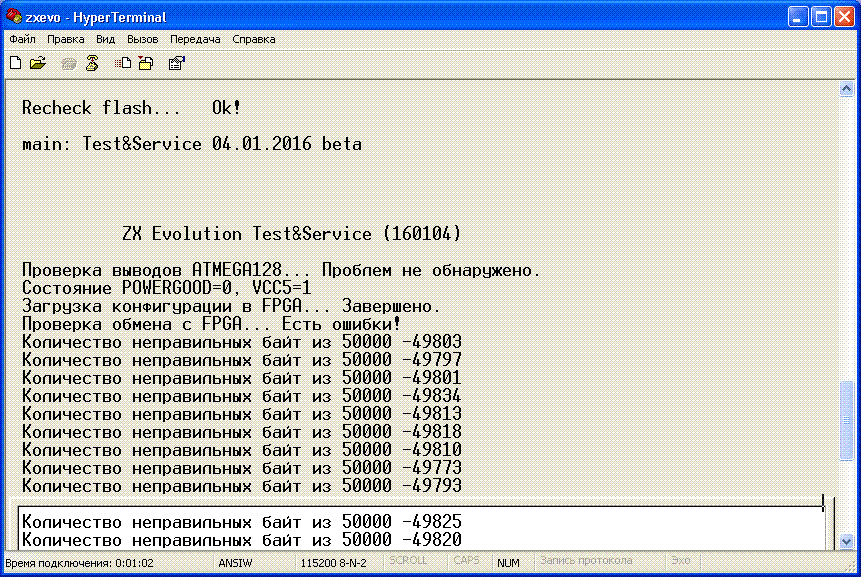Image resolution: width=861 pixels, height=577 pixels.
Task: Click the Receive file toolbar icon
Action: (x=145, y=63)
